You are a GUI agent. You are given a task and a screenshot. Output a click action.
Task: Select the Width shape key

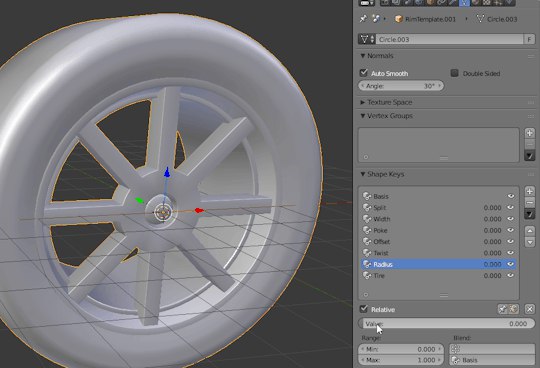[x=438, y=219]
